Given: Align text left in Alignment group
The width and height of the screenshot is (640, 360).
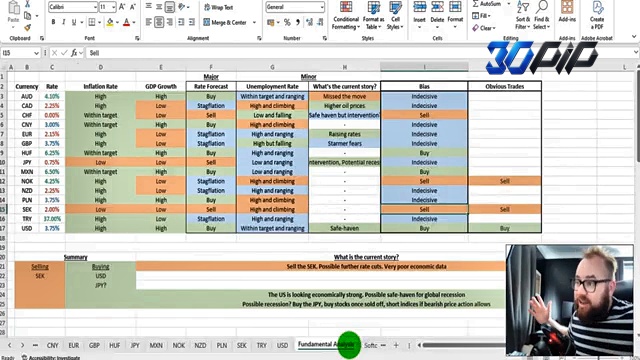Looking at the screenshot, I should pyautogui.click(x=149, y=22).
